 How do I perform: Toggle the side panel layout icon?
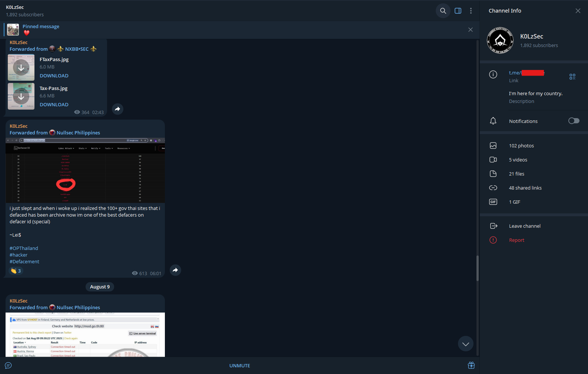point(458,11)
